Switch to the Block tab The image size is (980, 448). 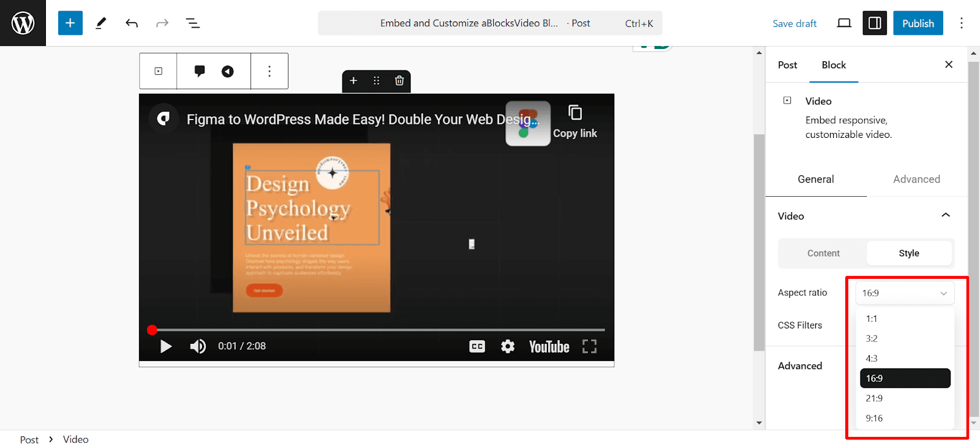coord(834,65)
